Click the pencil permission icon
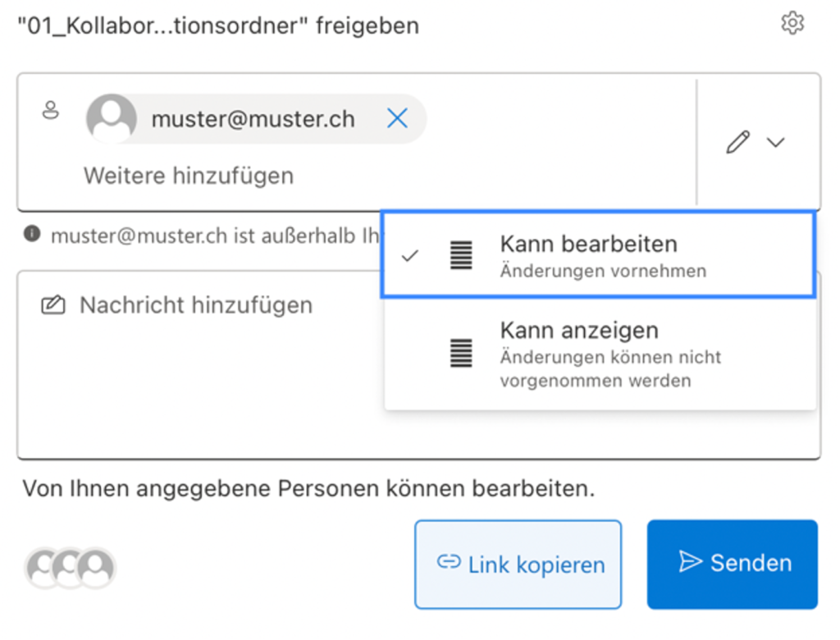Viewport: 840px width, 640px height. pos(737,143)
